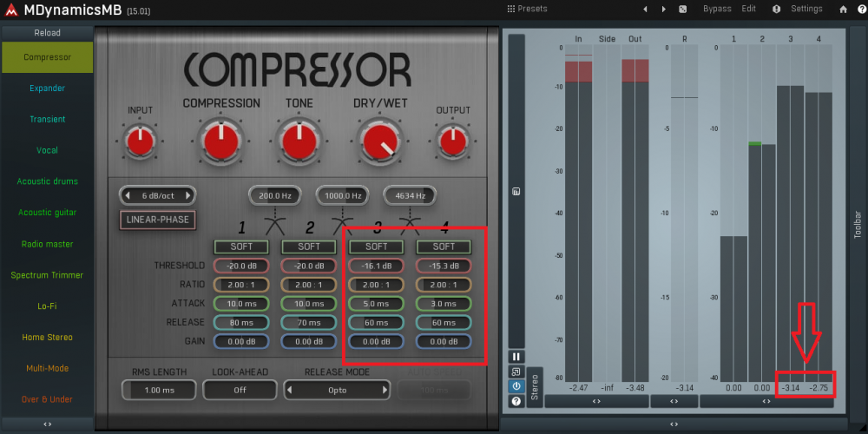Image resolution: width=868 pixels, height=434 pixels.
Task: Select the Radio master preset tab
Action: pyautogui.click(x=47, y=244)
